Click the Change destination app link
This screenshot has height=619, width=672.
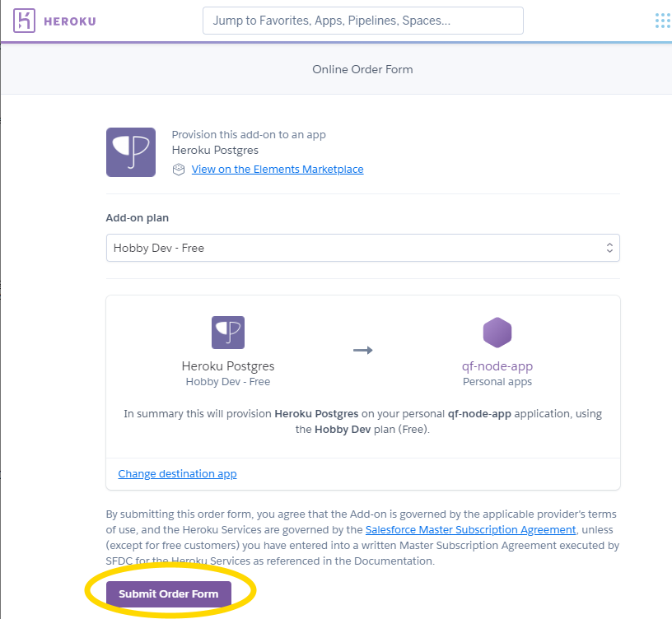pyautogui.click(x=177, y=474)
